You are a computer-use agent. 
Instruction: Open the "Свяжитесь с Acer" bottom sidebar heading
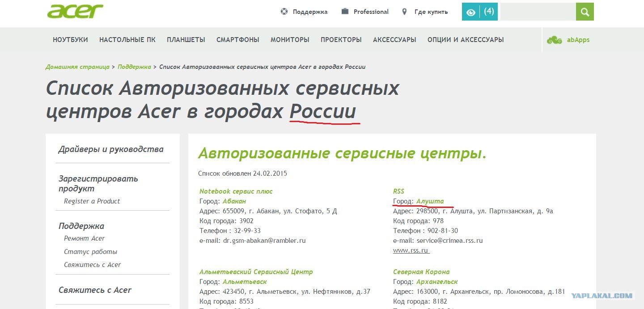95,290
